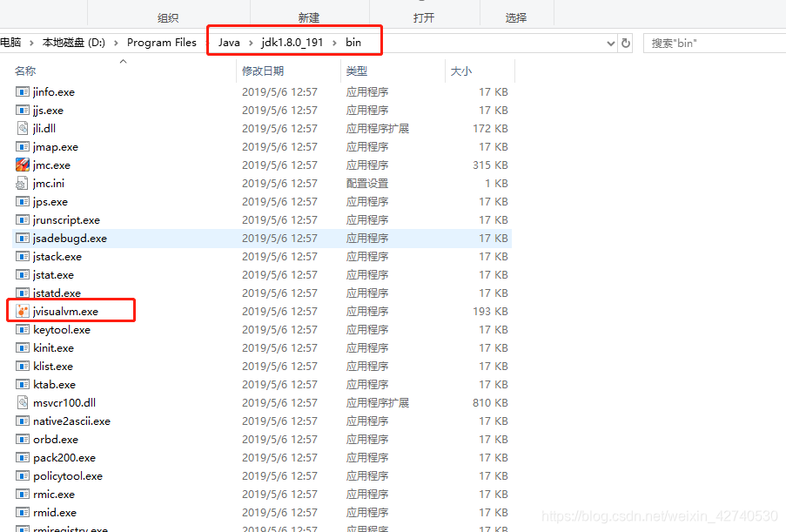Image resolution: width=786 pixels, height=532 pixels.
Task: Expand the chevron after Java breadcrumb
Action: pyautogui.click(x=251, y=43)
